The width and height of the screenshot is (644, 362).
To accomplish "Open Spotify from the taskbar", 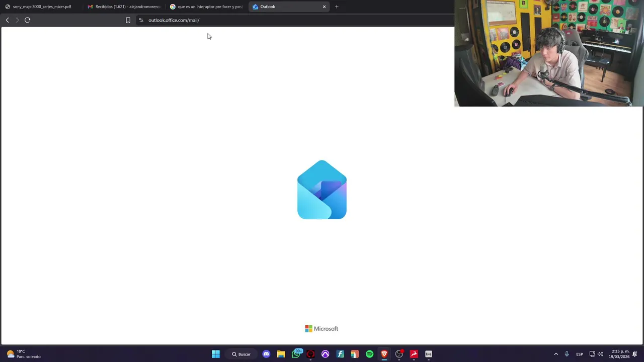I will 369,354.
